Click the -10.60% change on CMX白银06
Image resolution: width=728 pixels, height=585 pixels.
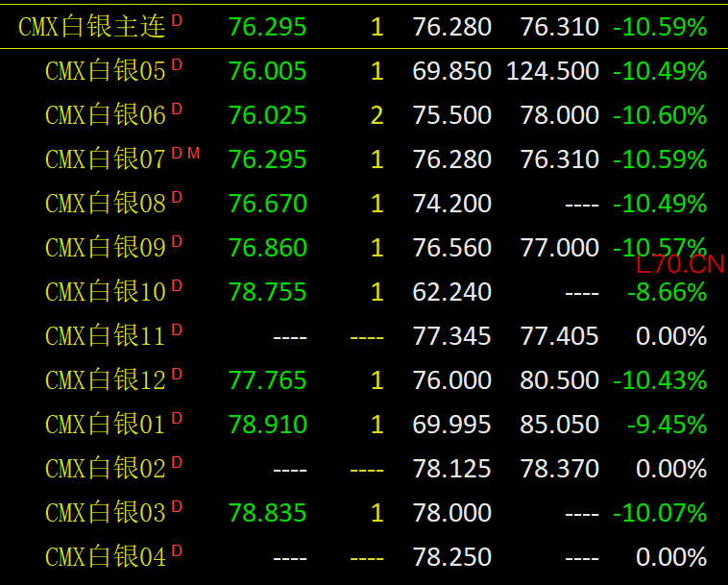point(660,115)
